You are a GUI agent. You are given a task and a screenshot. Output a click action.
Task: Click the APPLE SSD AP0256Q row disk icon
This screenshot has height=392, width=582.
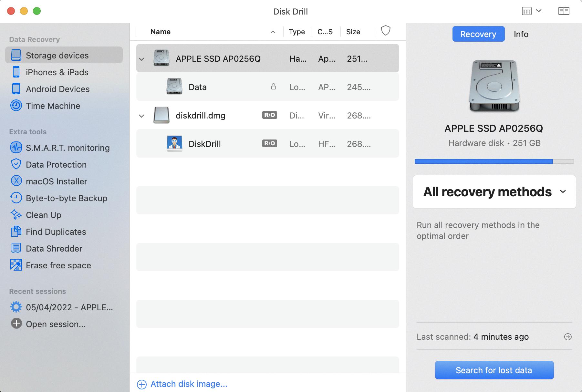161,58
